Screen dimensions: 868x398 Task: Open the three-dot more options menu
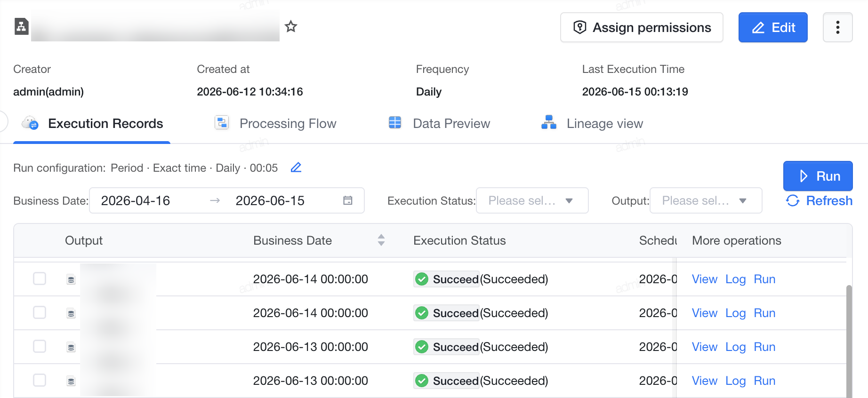pyautogui.click(x=837, y=27)
